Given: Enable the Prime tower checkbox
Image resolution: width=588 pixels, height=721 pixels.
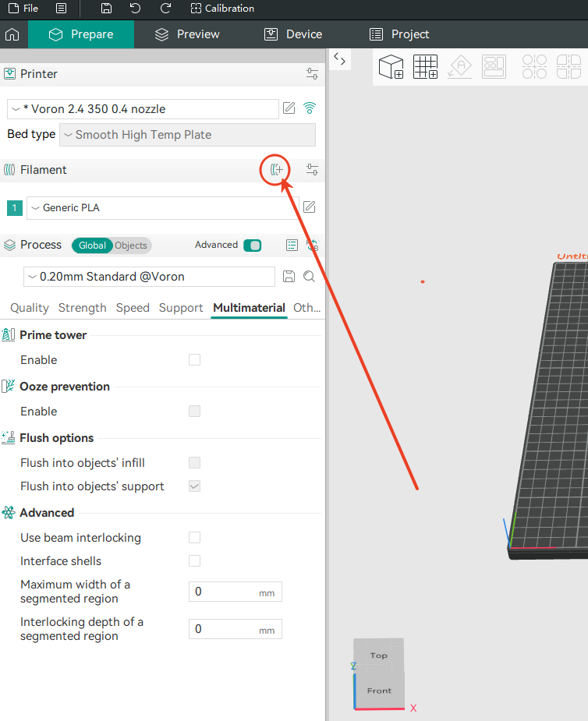Looking at the screenshot, I should 195,360.
